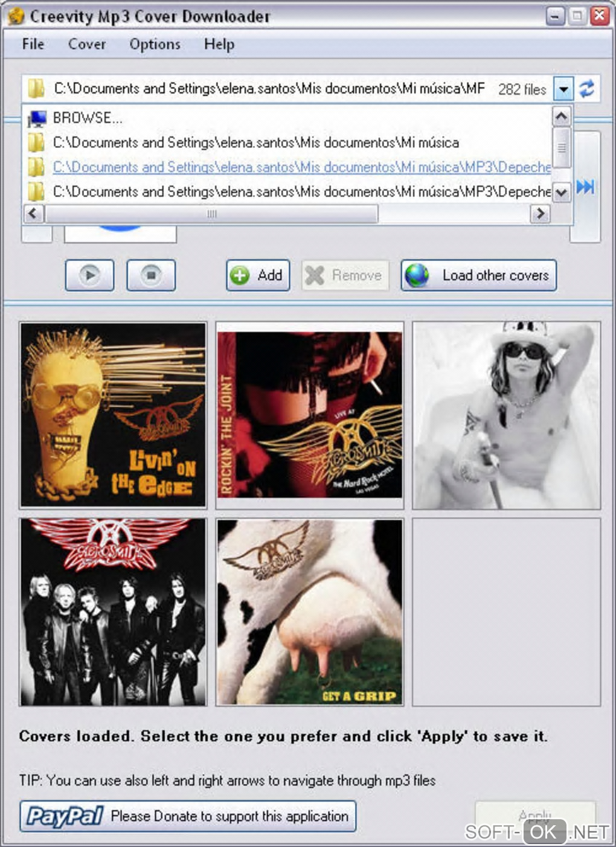Click the horizontal scrollbar thumb
Screen dimensions: 616x847
pyautogui.click(x=211, y=214)
